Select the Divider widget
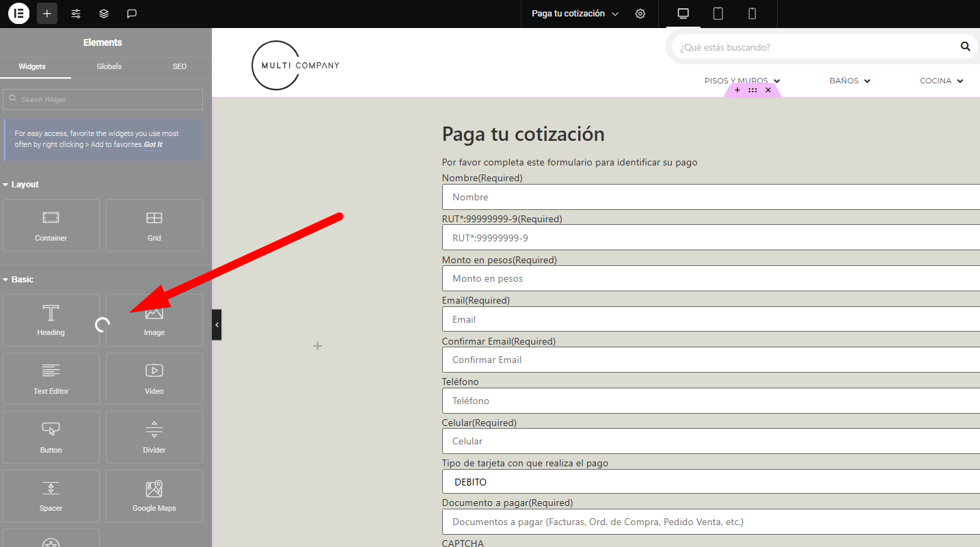980x547 pixels. tap(154, 438)
